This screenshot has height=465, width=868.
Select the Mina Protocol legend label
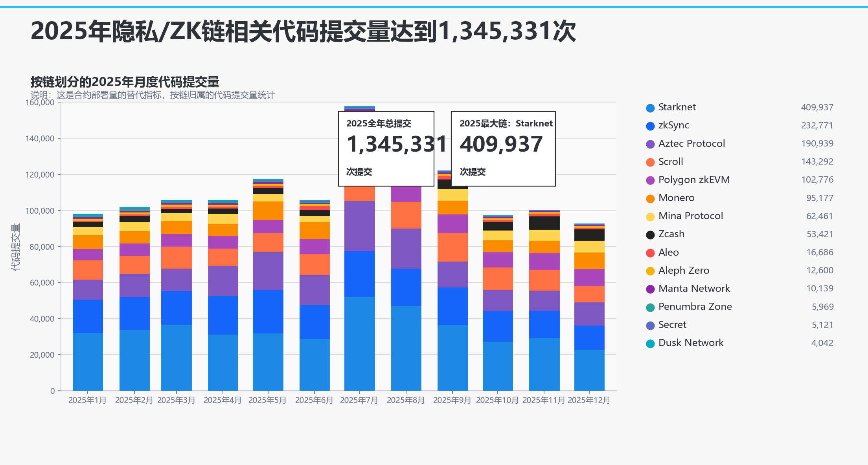tap(691, 216)
